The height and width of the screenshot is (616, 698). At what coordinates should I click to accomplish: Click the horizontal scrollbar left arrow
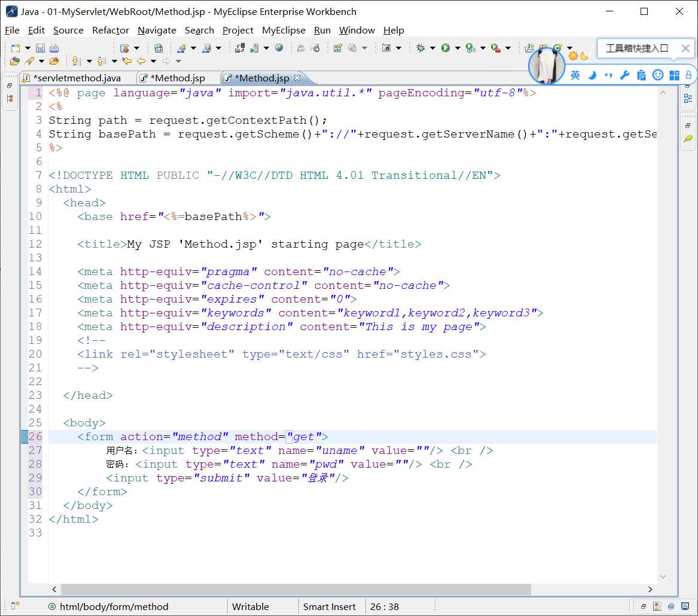(54, 589)
